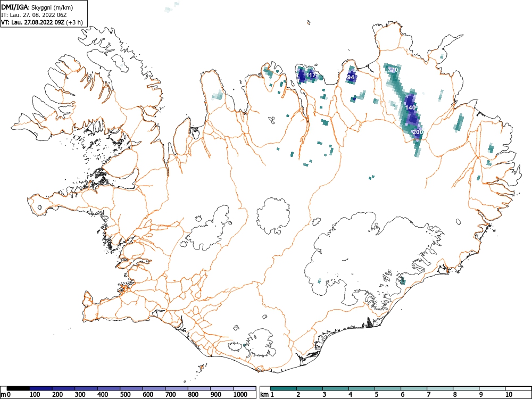Image resolution: width=532 pixels, height=399 pixels.
Task: Click the '800' tick label in metres legend
Action: 193,395
